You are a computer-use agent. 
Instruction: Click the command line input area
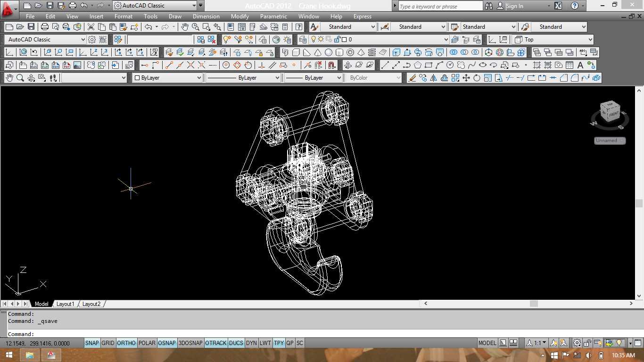(x=322, y=334)
